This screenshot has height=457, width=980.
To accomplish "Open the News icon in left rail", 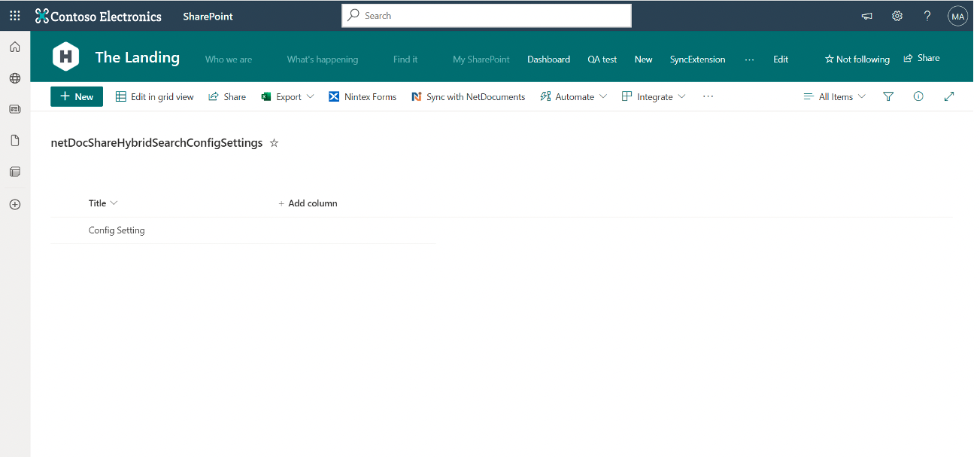I will pyautogui.click(x=15, y=109).
